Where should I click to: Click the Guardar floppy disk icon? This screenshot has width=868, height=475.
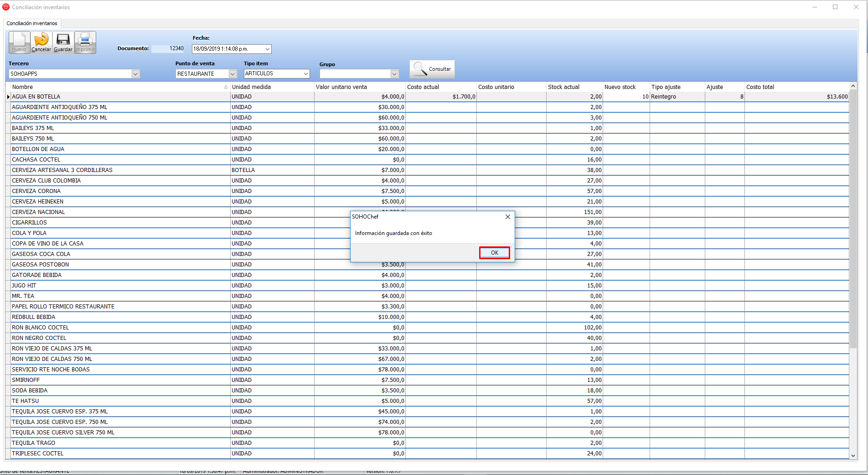(63, 40)
